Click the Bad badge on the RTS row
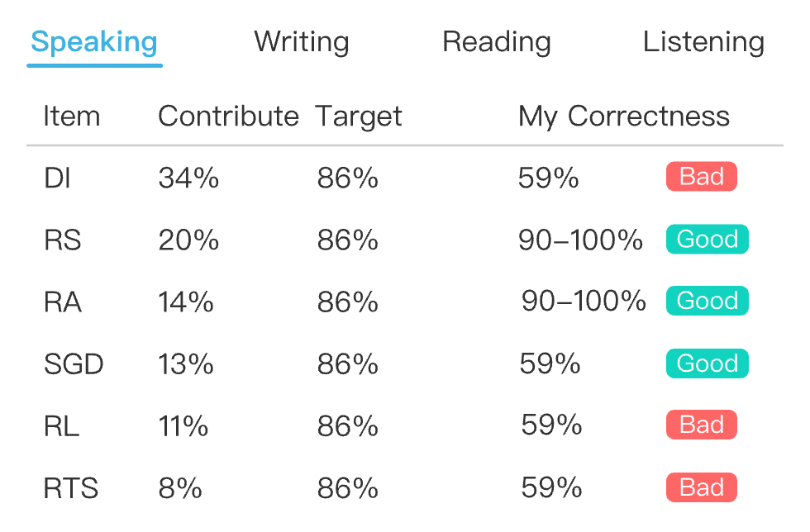Viewport: 810px width, 532px height. [x=701, y=487]
